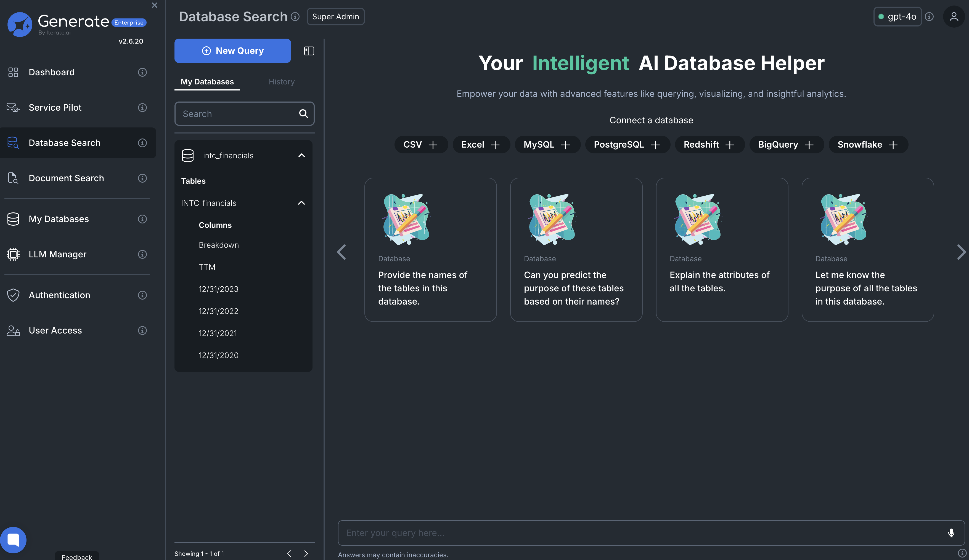Connect a Redshift database
The width and height of the screenshot is (969, 560).
709,145
